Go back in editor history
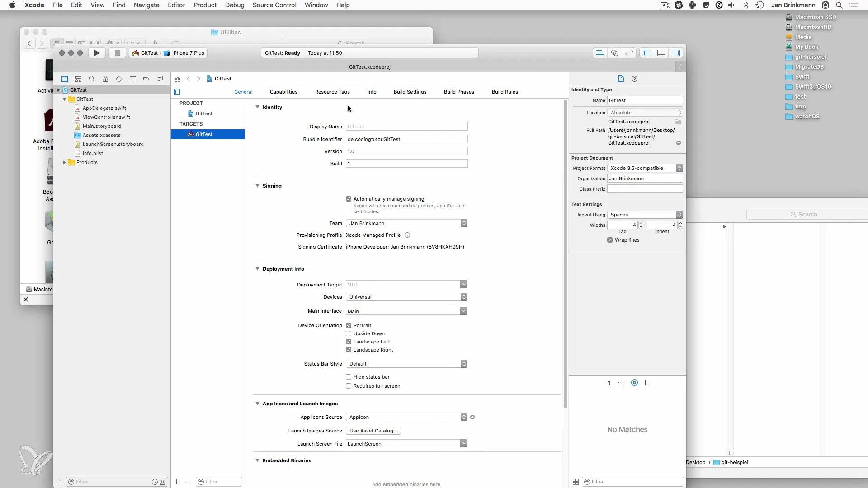 [x=189, y=79]
